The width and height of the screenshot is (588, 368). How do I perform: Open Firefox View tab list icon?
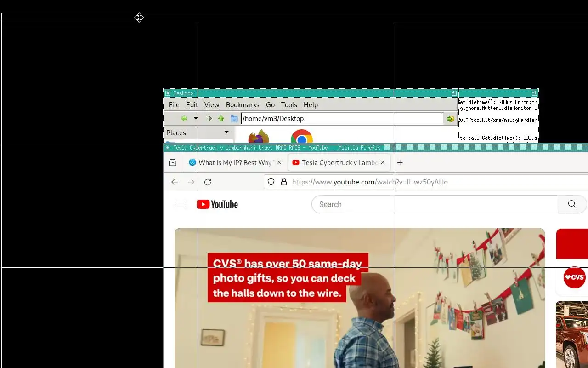(x=173, y=162)
